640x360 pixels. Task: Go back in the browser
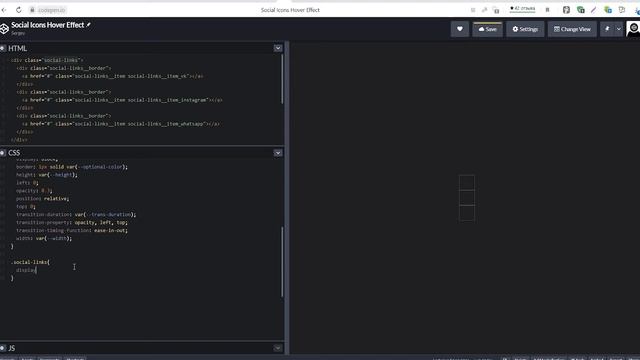4,10
